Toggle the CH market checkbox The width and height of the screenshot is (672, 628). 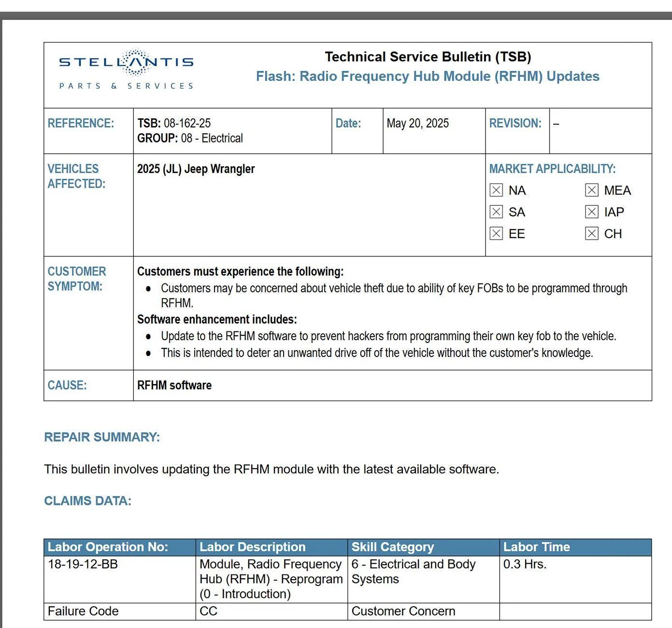coord(592,234)
